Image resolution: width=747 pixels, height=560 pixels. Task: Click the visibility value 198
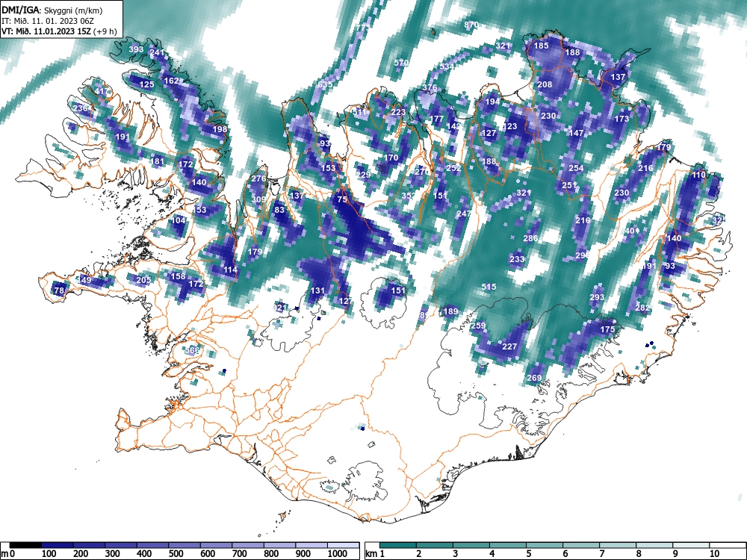220,129
